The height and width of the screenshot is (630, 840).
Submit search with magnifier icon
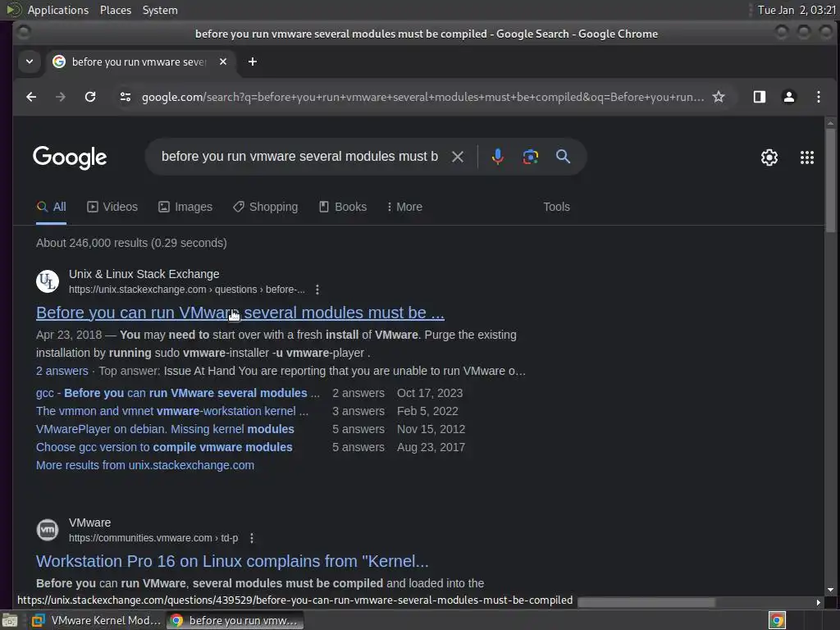(563, 157)
